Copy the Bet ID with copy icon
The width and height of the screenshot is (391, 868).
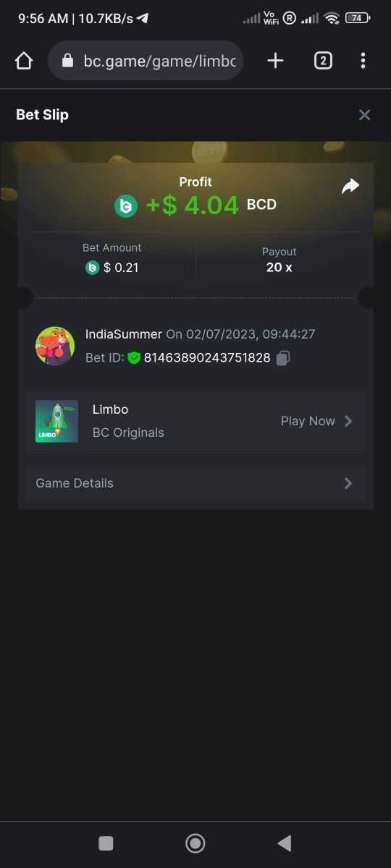coord(283,357)
